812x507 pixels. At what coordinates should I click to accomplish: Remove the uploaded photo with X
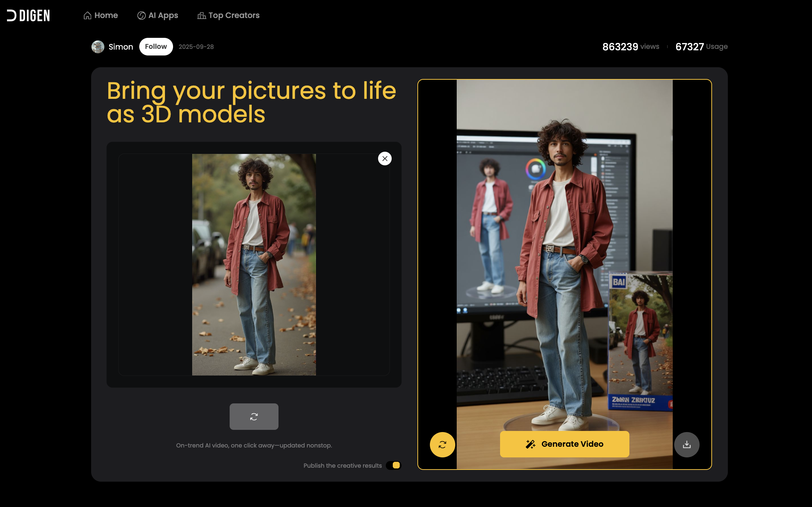385,159
